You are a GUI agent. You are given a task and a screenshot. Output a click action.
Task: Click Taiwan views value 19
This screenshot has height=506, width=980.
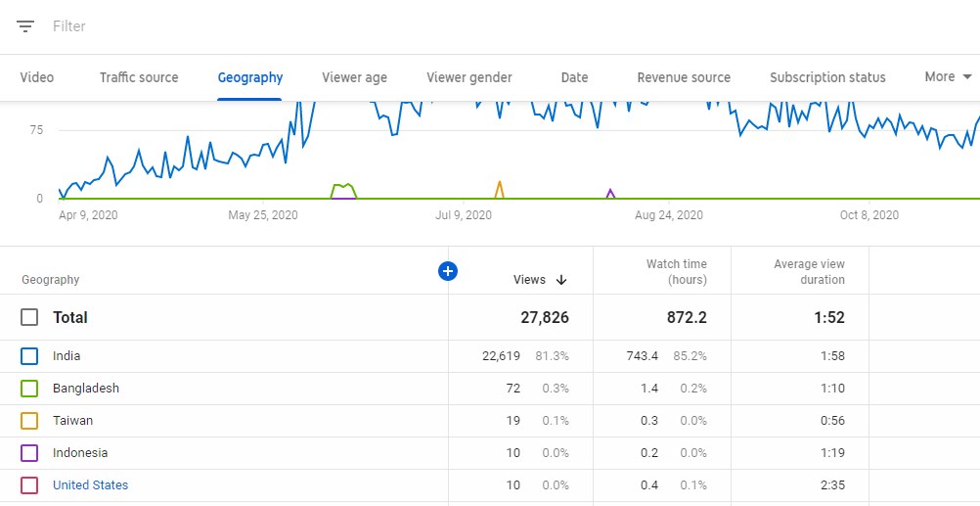(513, 420)
